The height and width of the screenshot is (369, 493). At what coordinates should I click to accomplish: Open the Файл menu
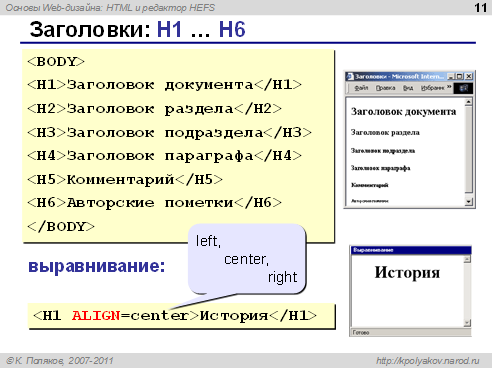click(361, 88)
